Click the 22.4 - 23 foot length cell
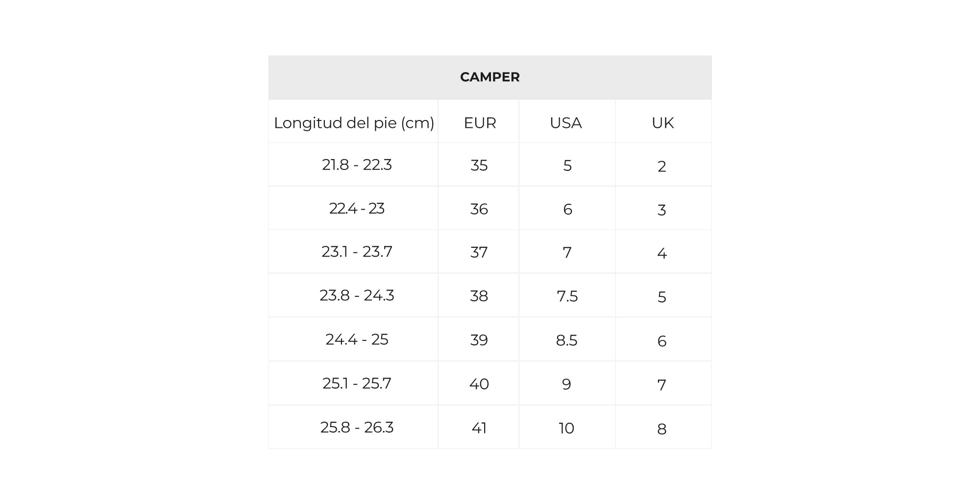The height and width of the screenshot is (504, 980). [353, 208]
